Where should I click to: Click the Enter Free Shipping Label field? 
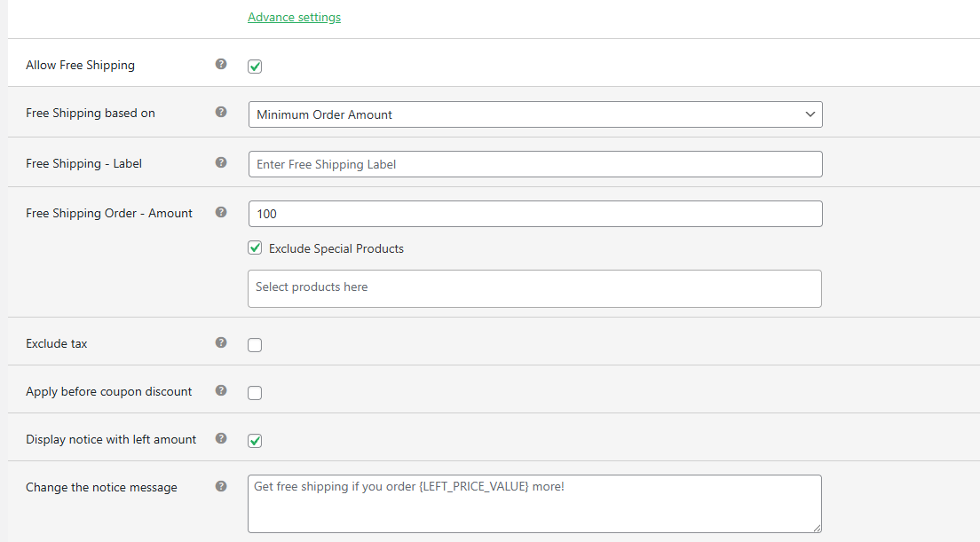(534, 164)
